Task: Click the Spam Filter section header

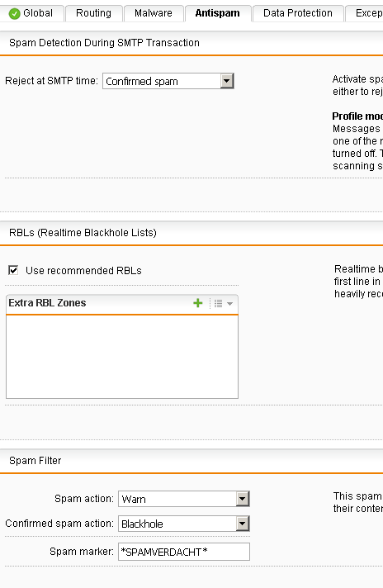Action: (35, 461)
